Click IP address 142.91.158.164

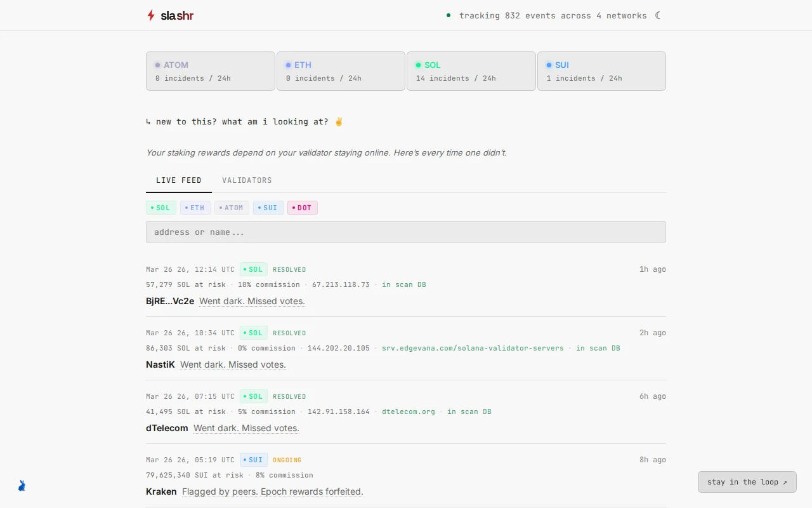(339, 411)
